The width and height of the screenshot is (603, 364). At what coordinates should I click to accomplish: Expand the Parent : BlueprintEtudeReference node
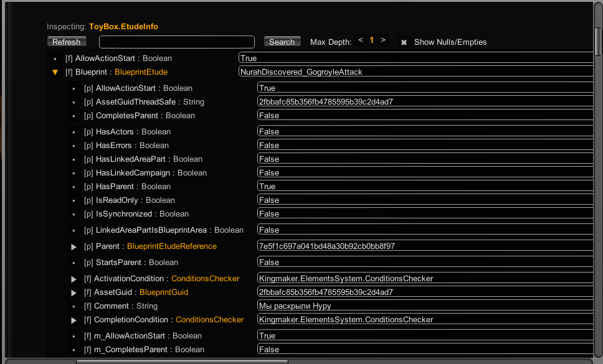point(74,247)
